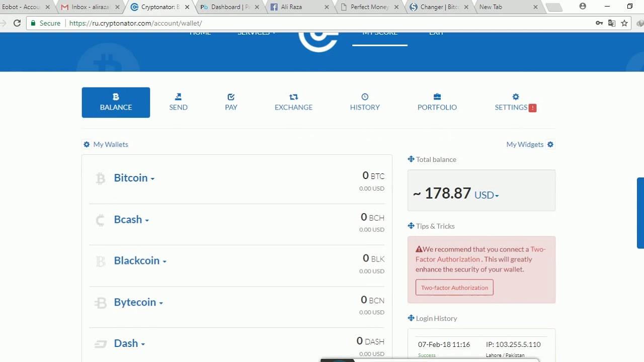
Task: Click the gear icon beside My Widgets
Action: tap(550, 144)
